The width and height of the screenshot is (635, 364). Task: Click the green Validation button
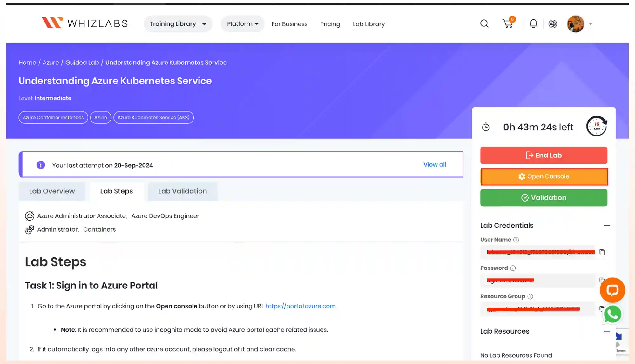click(544, 198)
